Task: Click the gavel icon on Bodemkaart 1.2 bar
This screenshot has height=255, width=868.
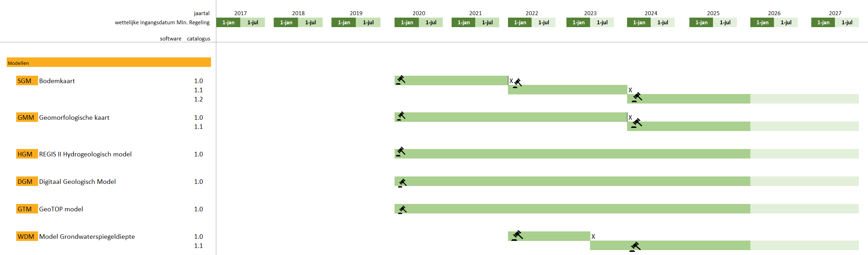Action: (x=637, y=97)
